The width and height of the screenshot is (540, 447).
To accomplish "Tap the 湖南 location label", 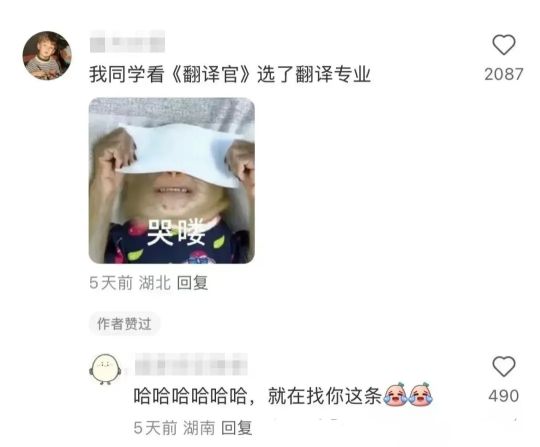I will coord(199,428).
